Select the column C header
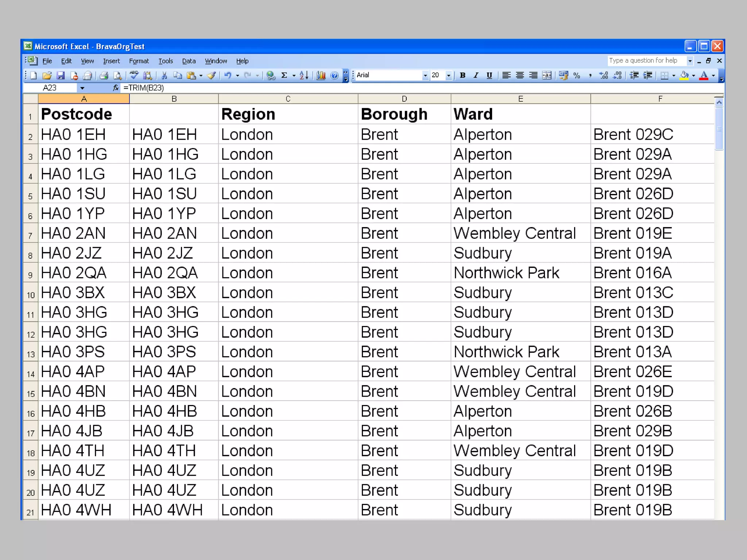The width and height of the screenshot is (747, 560). tap(288, 99)
